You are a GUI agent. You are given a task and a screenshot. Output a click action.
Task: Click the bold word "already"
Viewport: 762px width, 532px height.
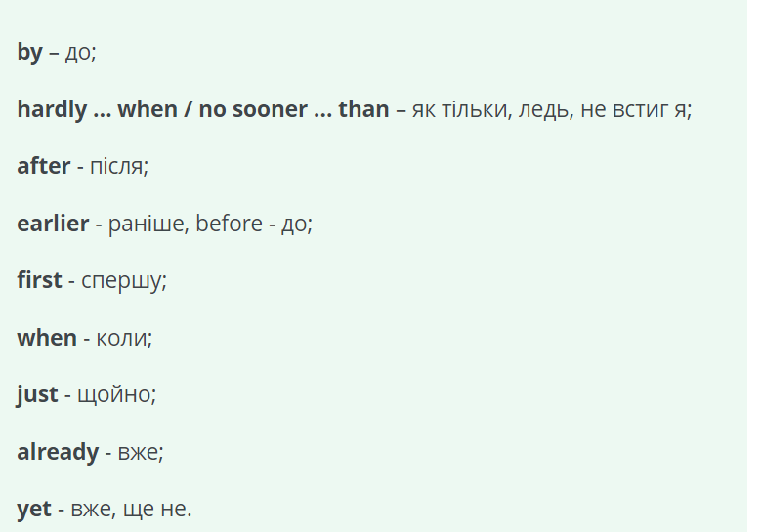[58, 452]
